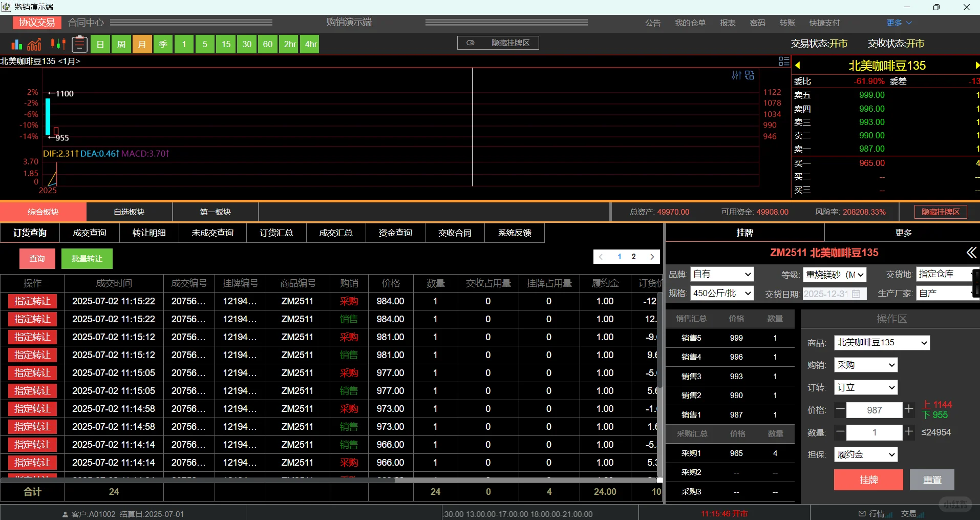Click the 重置 reset button
This screenshot has height=520, width=980.
click(x=932, y=480)
